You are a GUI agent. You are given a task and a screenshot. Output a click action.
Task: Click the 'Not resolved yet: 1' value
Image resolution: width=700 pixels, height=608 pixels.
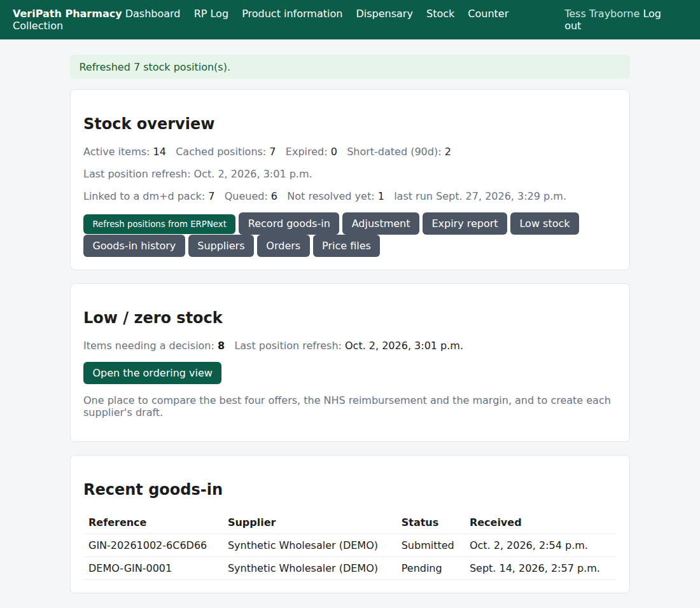point(335,197)
